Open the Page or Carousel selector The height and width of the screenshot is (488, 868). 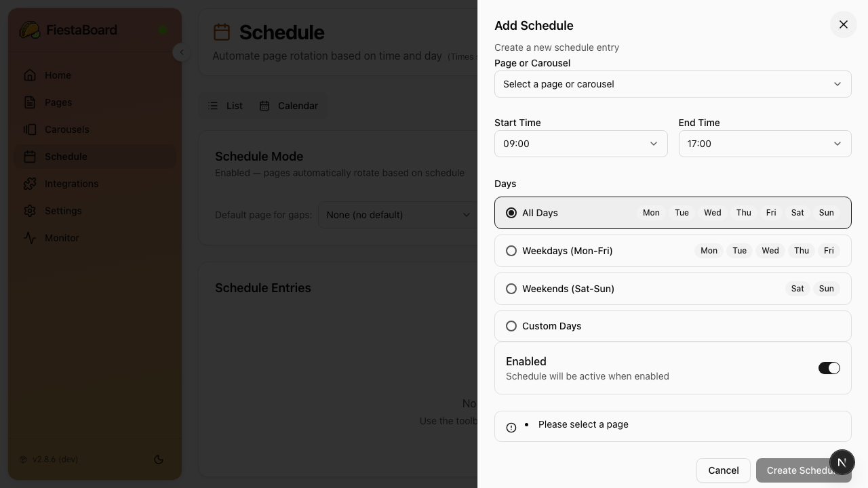tap(673, 84)
